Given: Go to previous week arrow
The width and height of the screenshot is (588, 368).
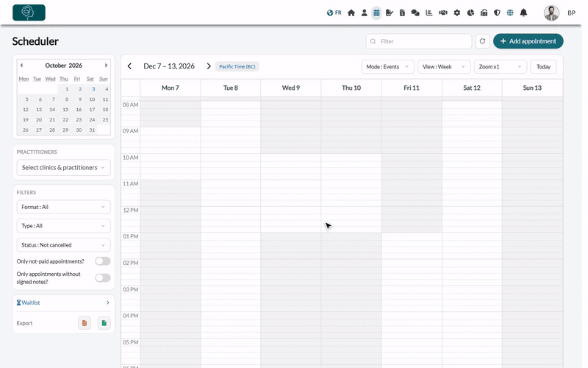Looking at the screenshot, I should tap(130, 66).
